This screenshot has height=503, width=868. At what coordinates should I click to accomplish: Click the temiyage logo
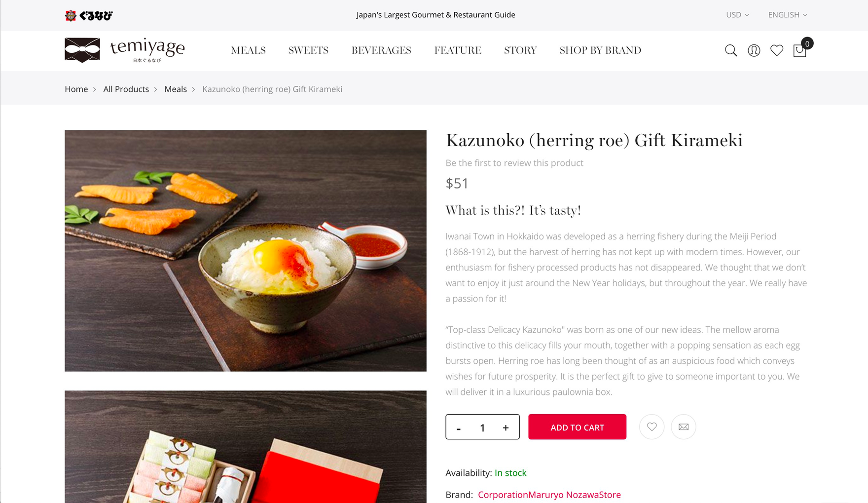coord(125,50)
